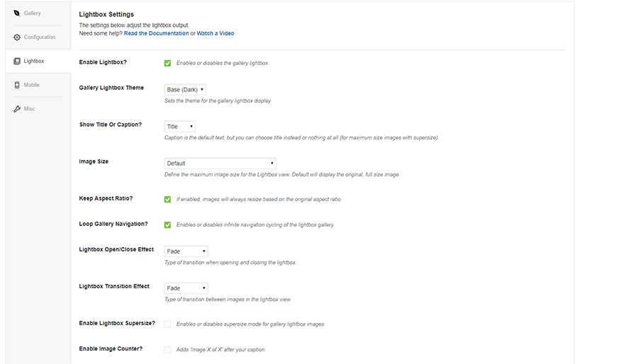The height and width of the screenshot is (364, 638).
Task: Open the Read the Documentation link
Action: (156, 33)
